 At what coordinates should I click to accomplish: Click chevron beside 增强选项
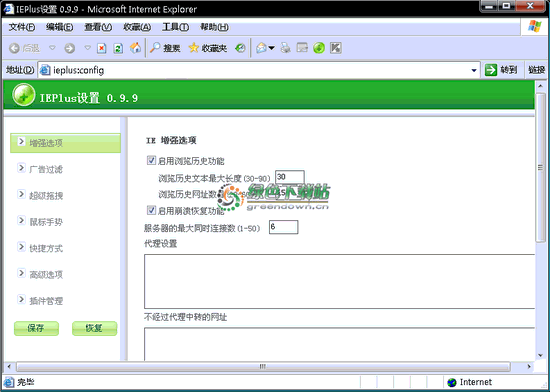click(x=21, y=141)
